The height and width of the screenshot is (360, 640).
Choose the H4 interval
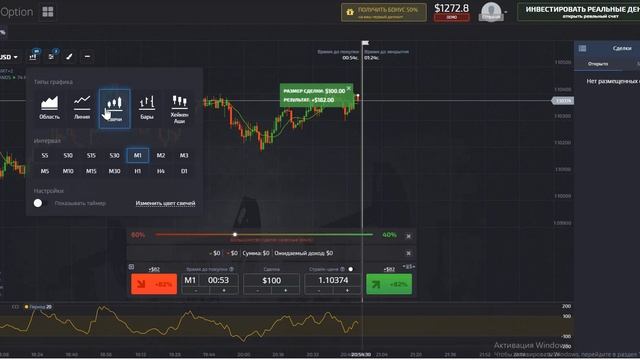(161, 171)
